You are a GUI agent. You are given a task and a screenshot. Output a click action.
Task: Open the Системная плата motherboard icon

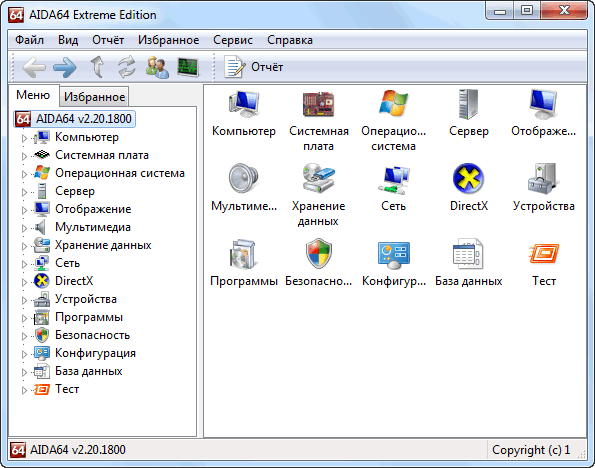point(318,104)
